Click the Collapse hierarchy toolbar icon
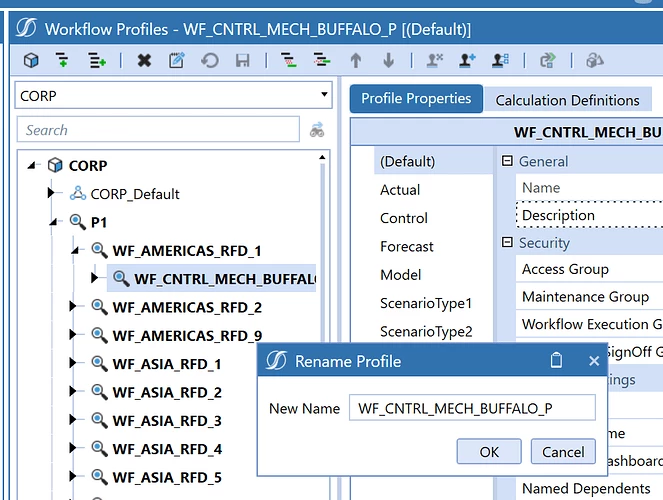This screenshot has height=500, width=663. (x=288, y=60)
